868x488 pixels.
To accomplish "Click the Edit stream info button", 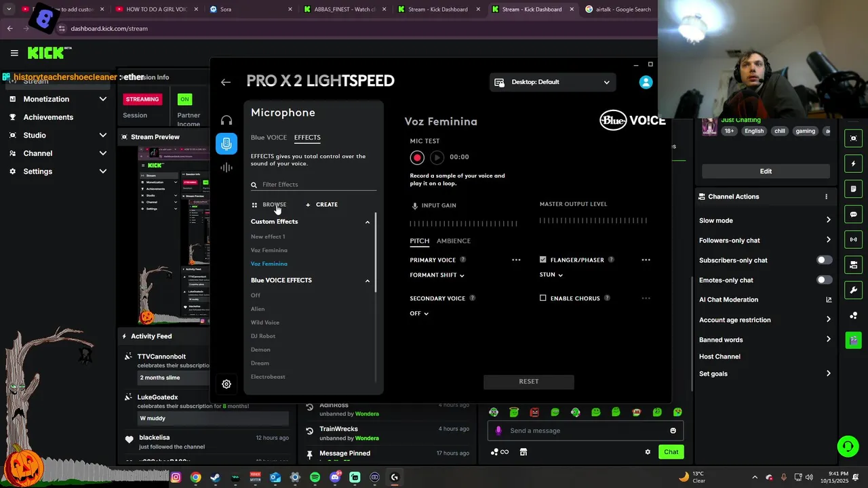I will [x=766, y=171].
